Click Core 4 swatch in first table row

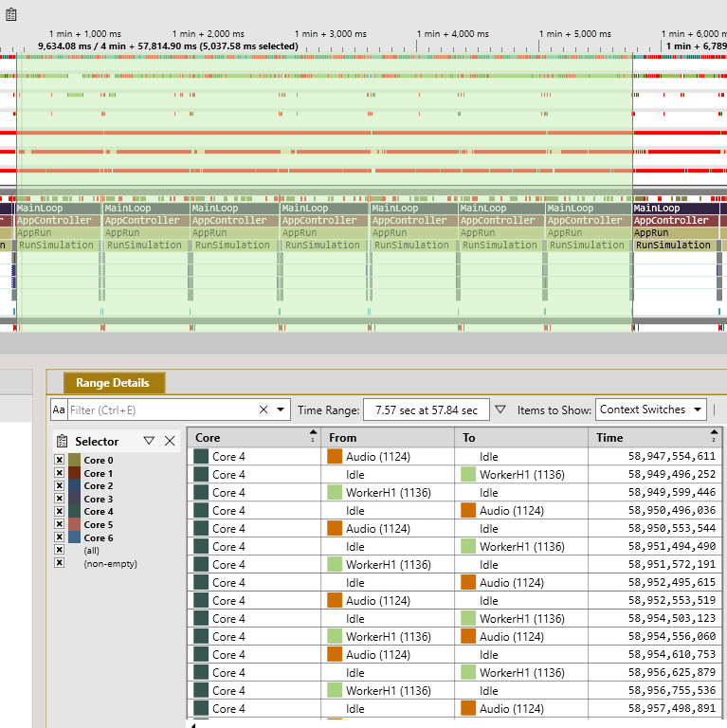pos(201,456)
